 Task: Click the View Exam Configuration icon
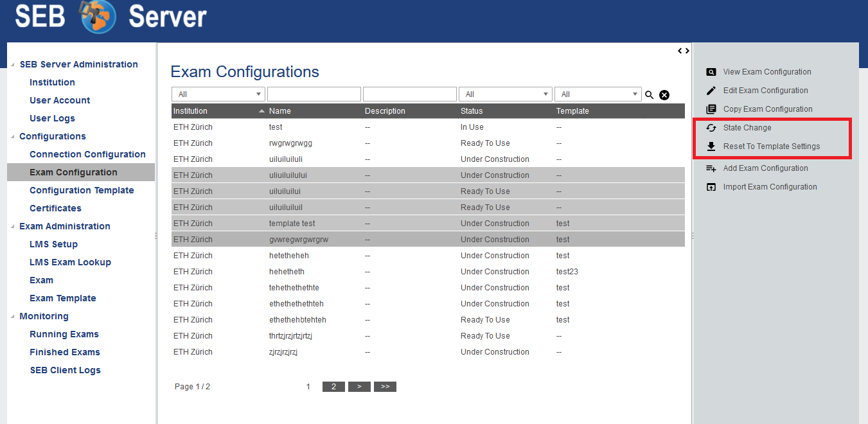coord(711,72)
